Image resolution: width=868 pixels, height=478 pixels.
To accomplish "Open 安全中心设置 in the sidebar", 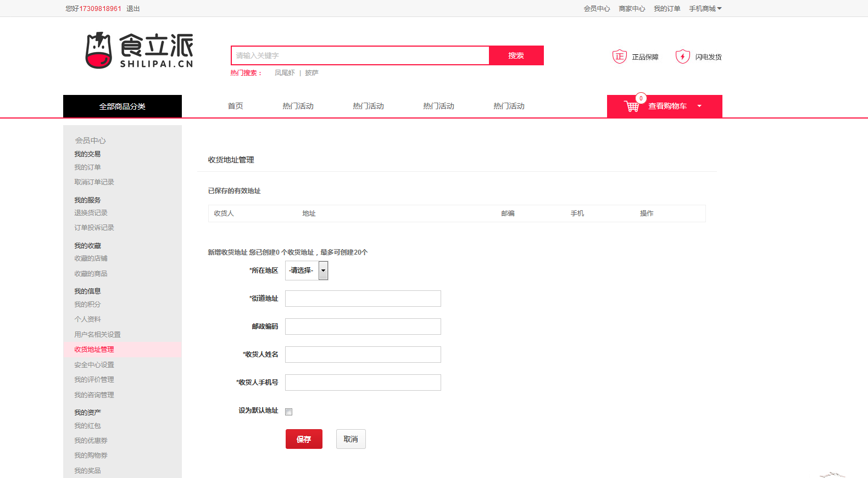I will point(94,365).
